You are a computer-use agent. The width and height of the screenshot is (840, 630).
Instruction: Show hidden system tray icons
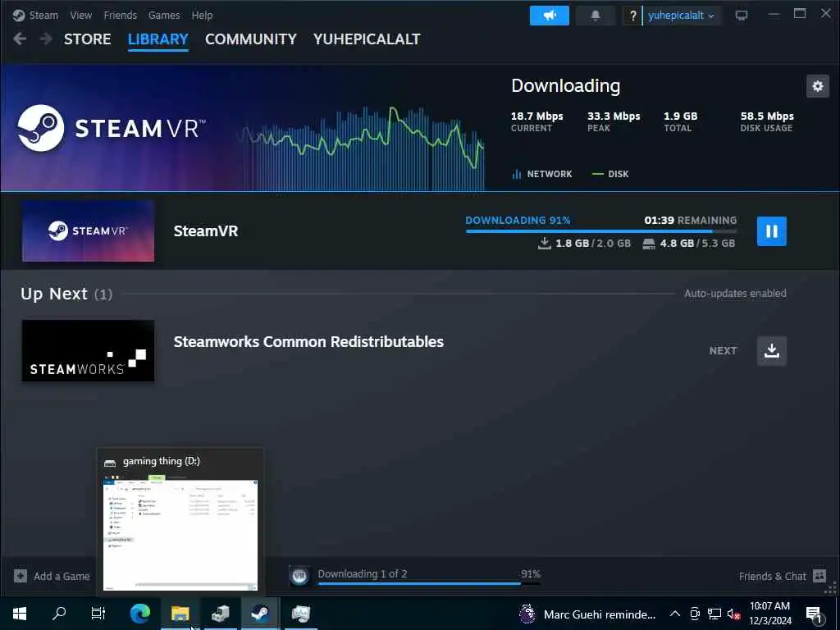click(675, 614)
